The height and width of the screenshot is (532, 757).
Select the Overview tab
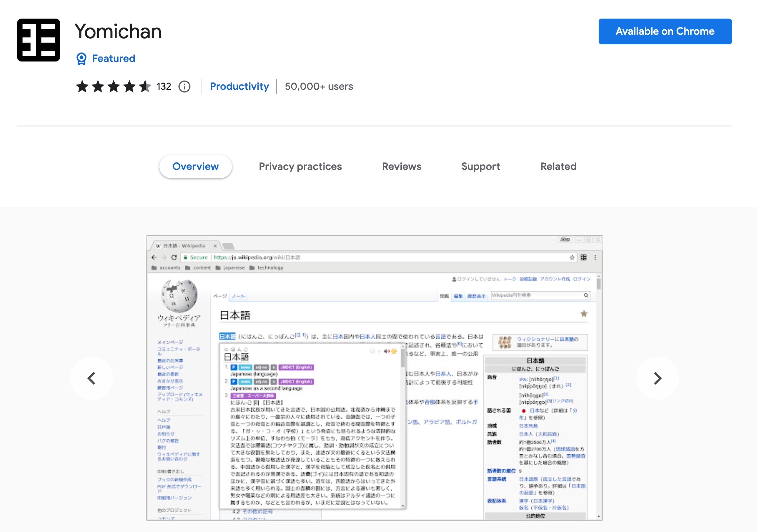[x=196, y=167]
